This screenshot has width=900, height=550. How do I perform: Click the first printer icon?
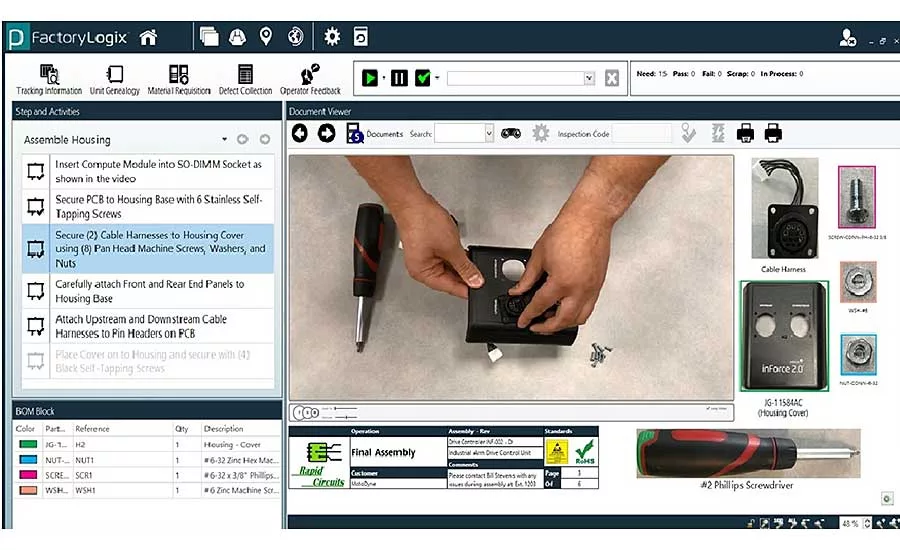point(745,134)
